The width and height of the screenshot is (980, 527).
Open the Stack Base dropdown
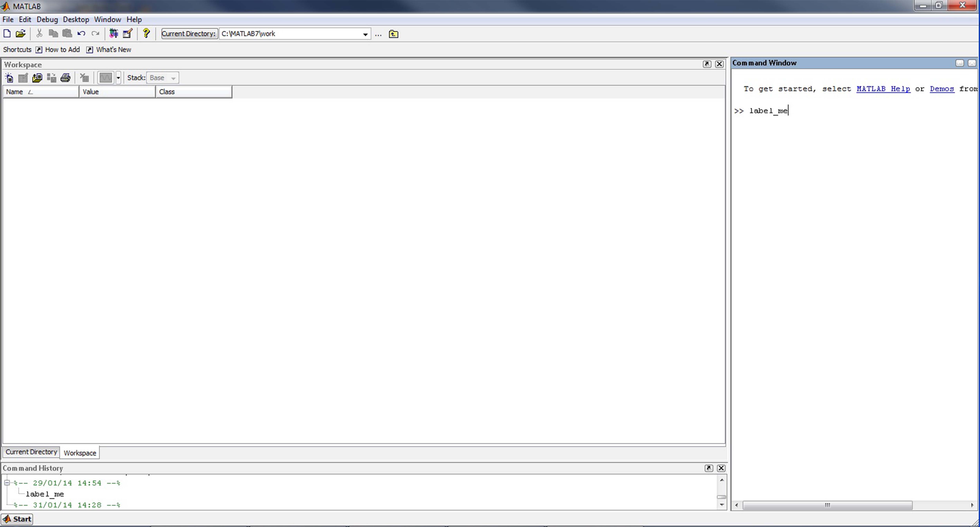click(163, 78)
